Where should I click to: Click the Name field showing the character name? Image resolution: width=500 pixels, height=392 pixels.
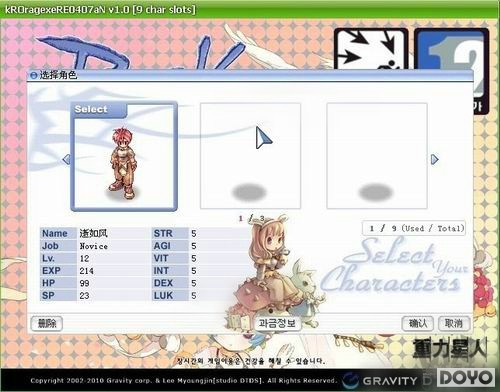[x=95, y=233]
